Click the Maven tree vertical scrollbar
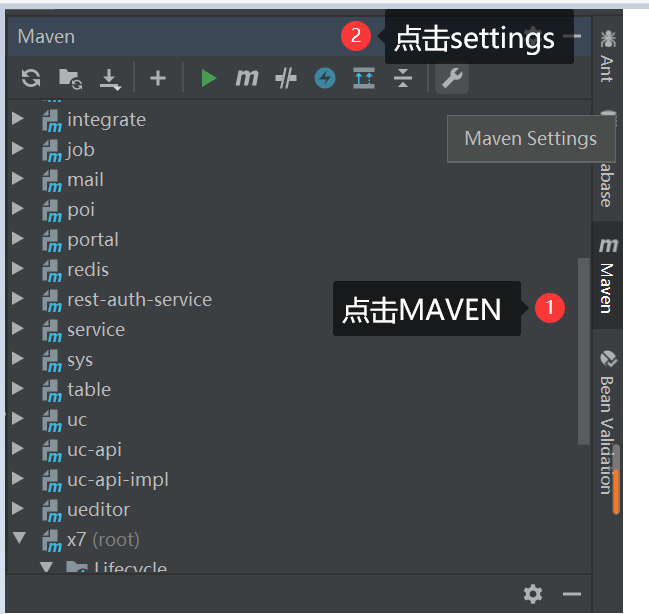The height and width of the screenshot is (614, 649). tap(584, 351)
